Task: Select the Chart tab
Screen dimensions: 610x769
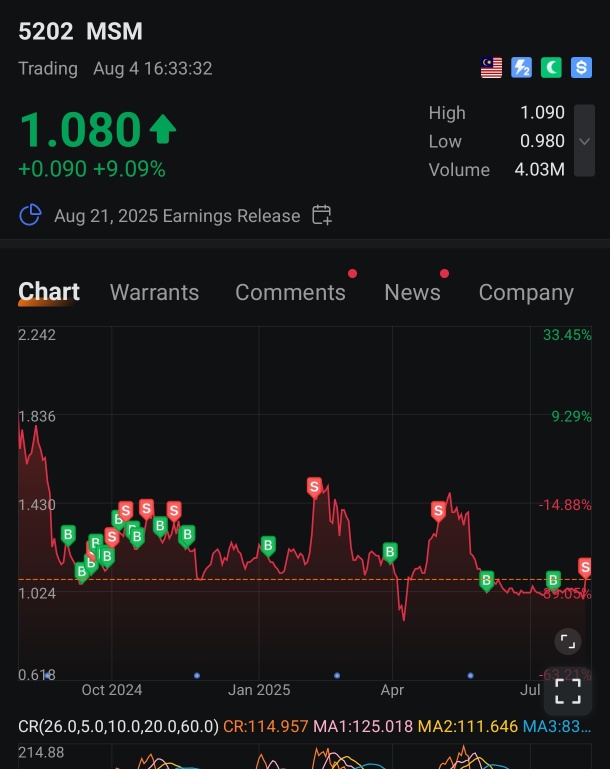Action: point(49,292)
